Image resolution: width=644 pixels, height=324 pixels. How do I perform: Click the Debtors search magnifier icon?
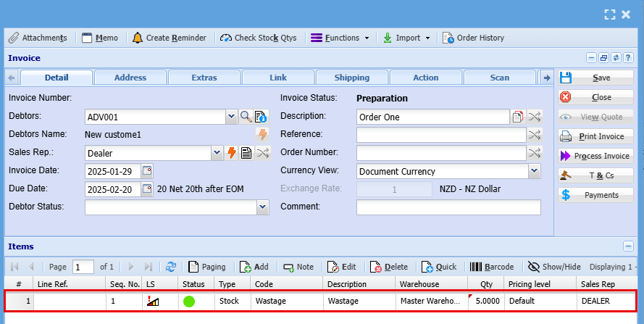[246, 117]
